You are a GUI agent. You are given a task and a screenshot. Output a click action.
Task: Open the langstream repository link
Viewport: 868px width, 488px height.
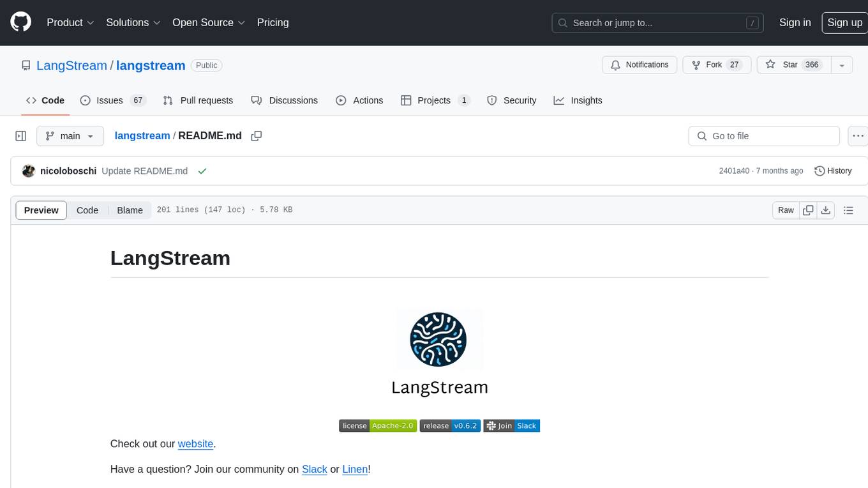click(x=151, y=65)
